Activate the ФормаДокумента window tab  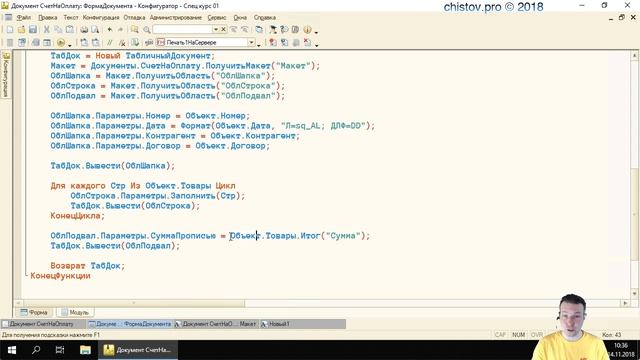pos(130,324)
